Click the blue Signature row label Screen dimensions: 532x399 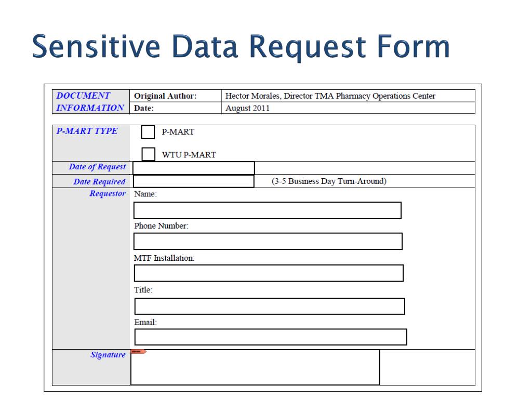tap(108, 355)
